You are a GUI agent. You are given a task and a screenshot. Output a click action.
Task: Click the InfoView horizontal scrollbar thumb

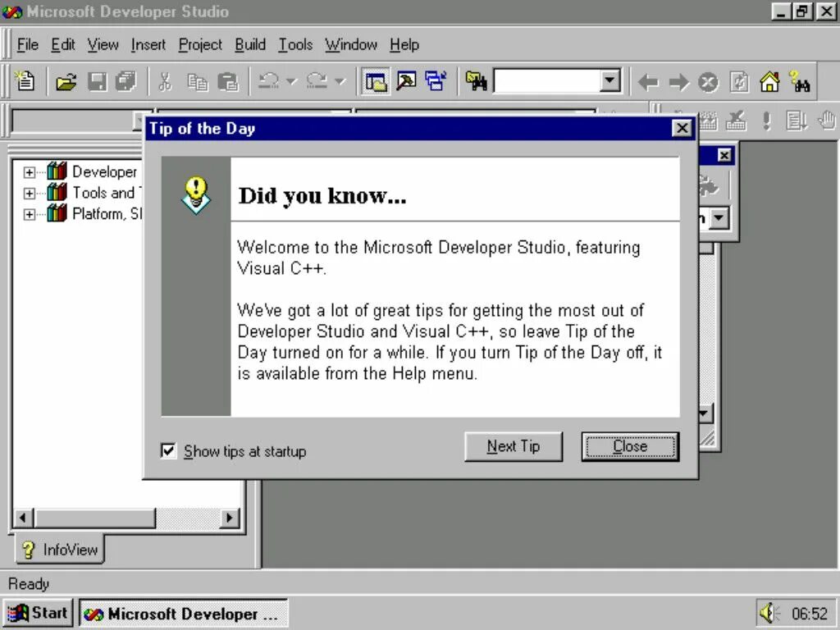coord(94,518)
